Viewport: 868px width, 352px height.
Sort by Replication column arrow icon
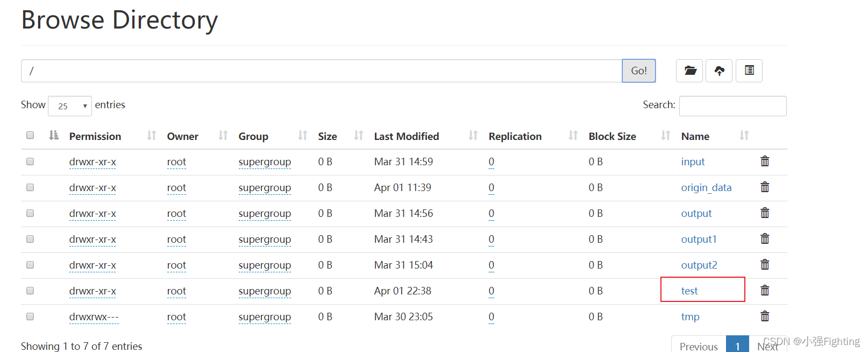(573, 135)
